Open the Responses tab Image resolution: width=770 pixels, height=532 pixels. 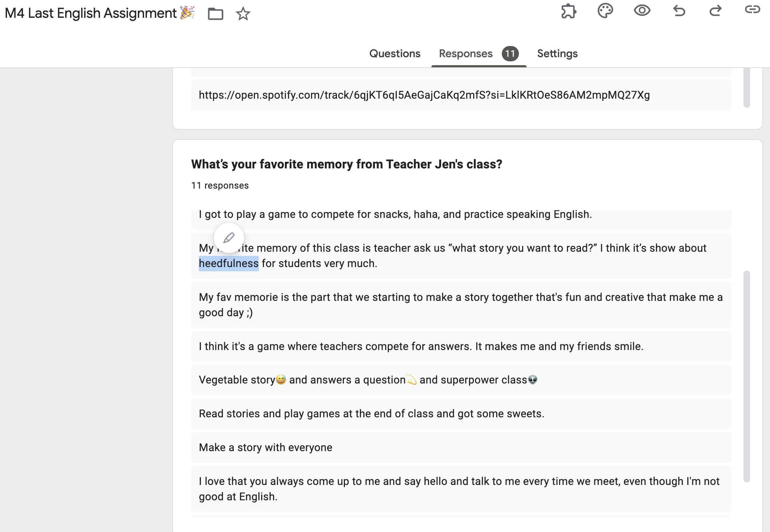466,54
